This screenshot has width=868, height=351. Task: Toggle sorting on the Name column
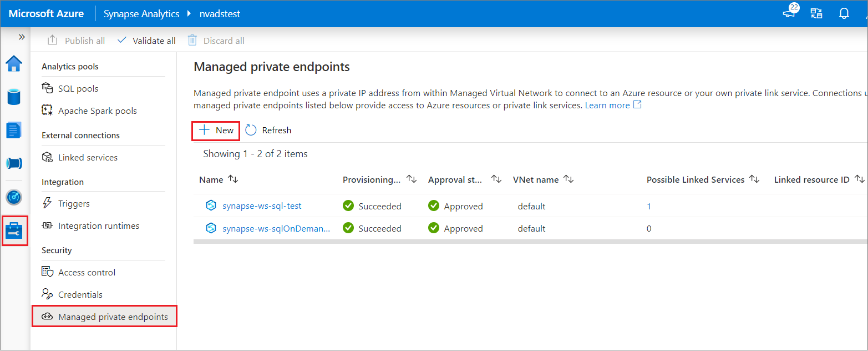pyautogui.click(x=233, y=179)
